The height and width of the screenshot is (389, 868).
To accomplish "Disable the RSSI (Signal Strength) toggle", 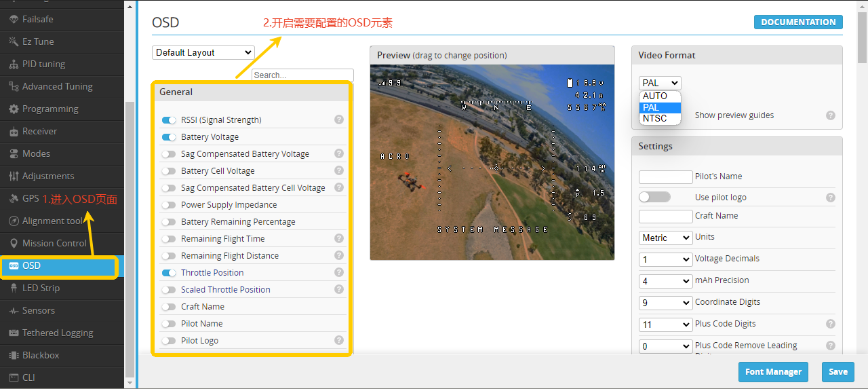I will pyautogui.click(x=169, y=120).
